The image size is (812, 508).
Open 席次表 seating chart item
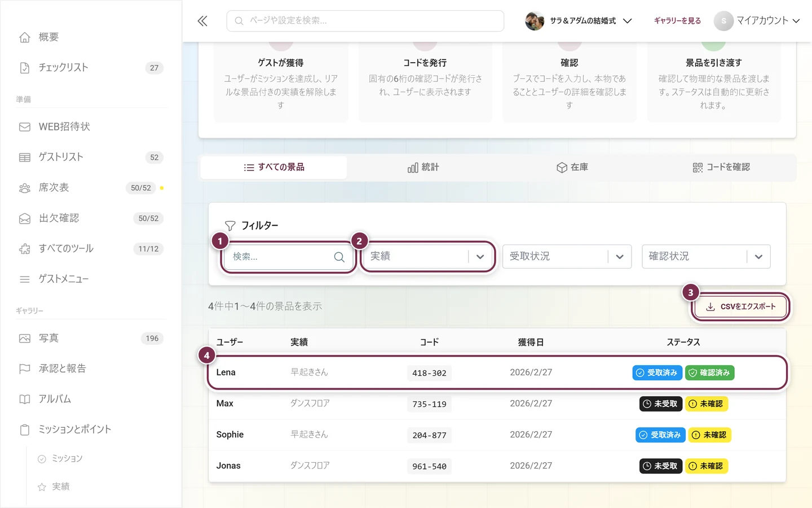[x=91, y=188]
